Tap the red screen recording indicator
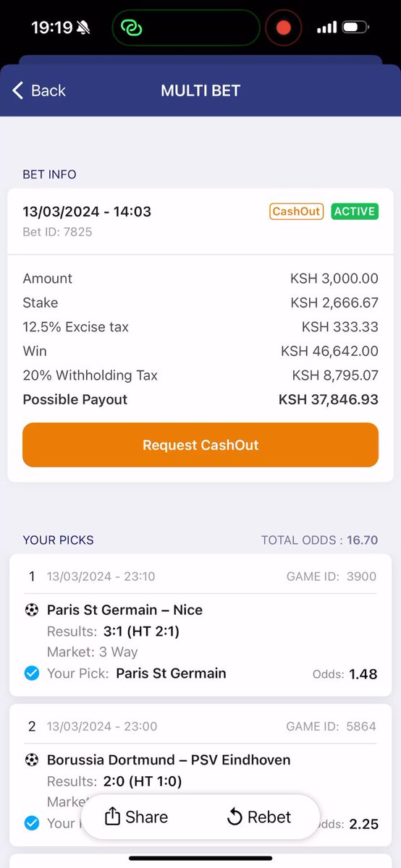Screen dimensions: 401x868 tap(283, 27)
